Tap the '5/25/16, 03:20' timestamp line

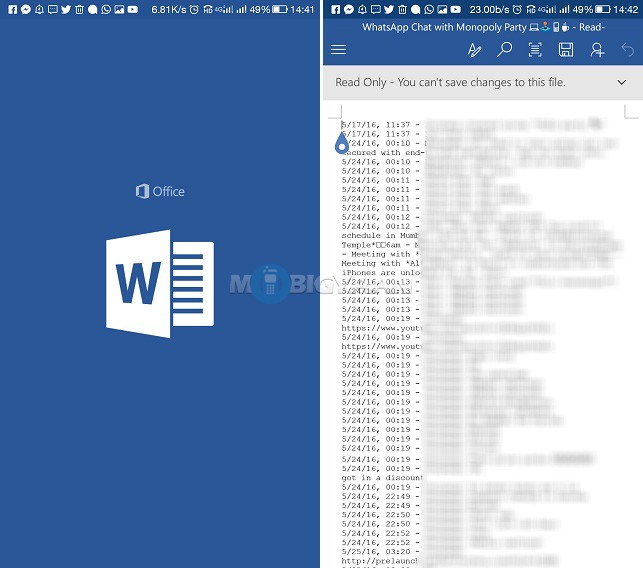[381, 552]
